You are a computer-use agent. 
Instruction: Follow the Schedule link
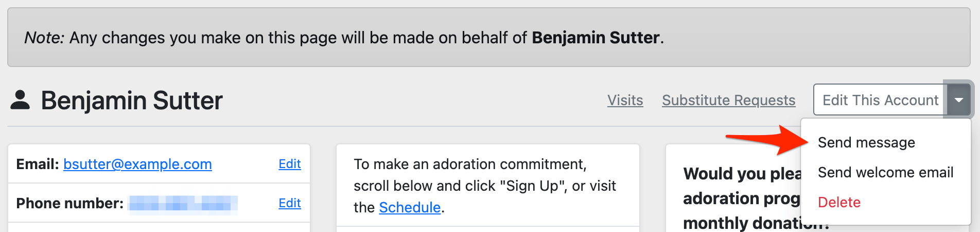410,207
